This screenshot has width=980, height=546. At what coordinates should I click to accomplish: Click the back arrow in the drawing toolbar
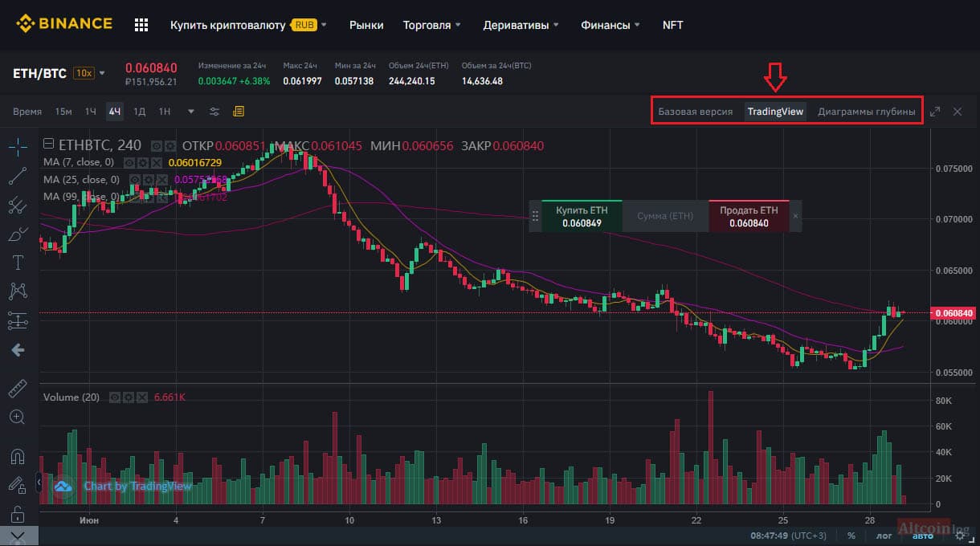pyautogui.click(x=18, y=350)
